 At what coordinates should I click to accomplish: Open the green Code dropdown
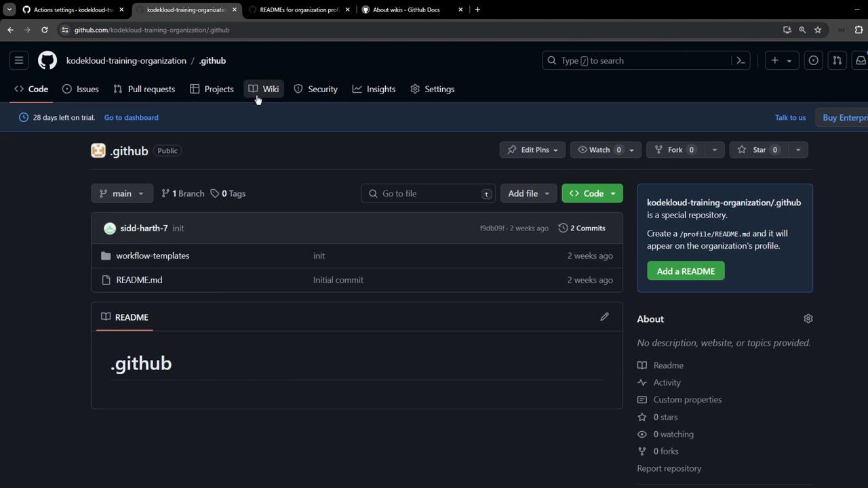tap(592, 193)
